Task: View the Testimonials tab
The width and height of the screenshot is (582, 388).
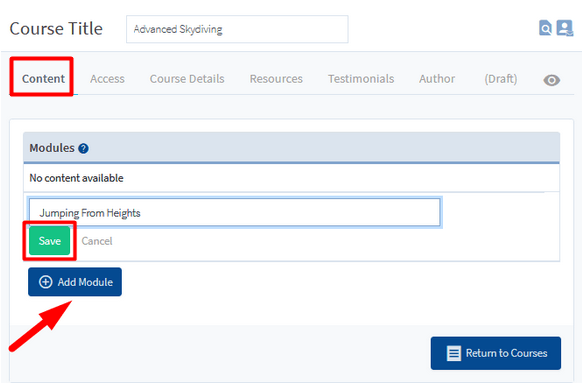Action: click(x=361, y=79)
